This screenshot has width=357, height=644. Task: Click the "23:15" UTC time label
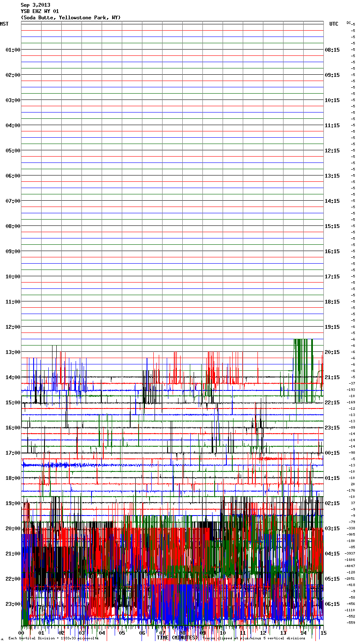[x=332, y=428]
